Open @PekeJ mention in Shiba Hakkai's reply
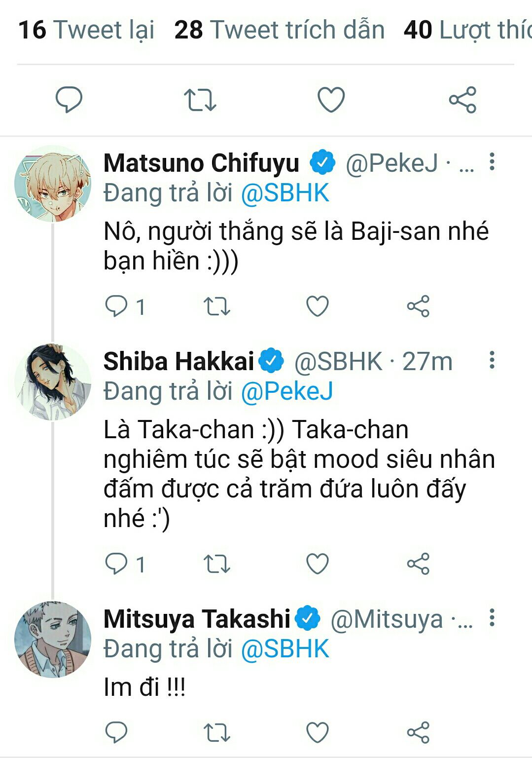The height and width of the screenshot is (758, 532). 286,391
